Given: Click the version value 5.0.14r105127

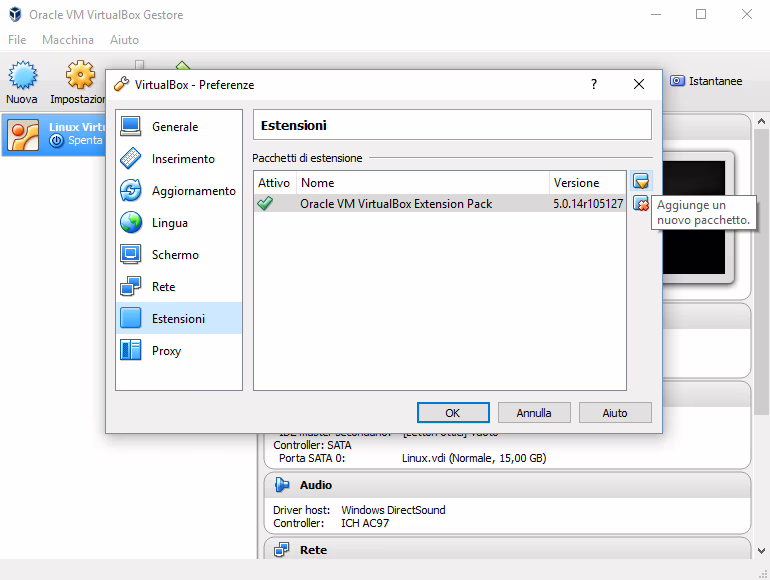Looking at the screenshot, I should click(x=588, y=203).
